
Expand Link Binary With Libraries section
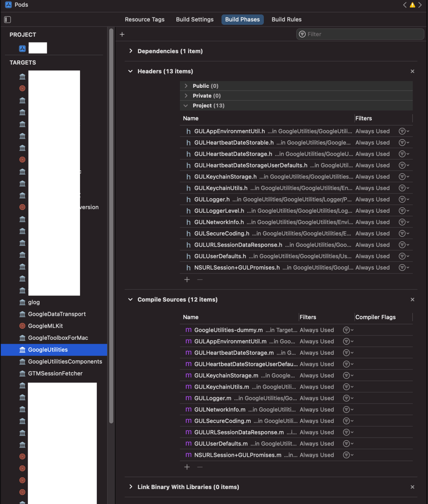[131, 487]
